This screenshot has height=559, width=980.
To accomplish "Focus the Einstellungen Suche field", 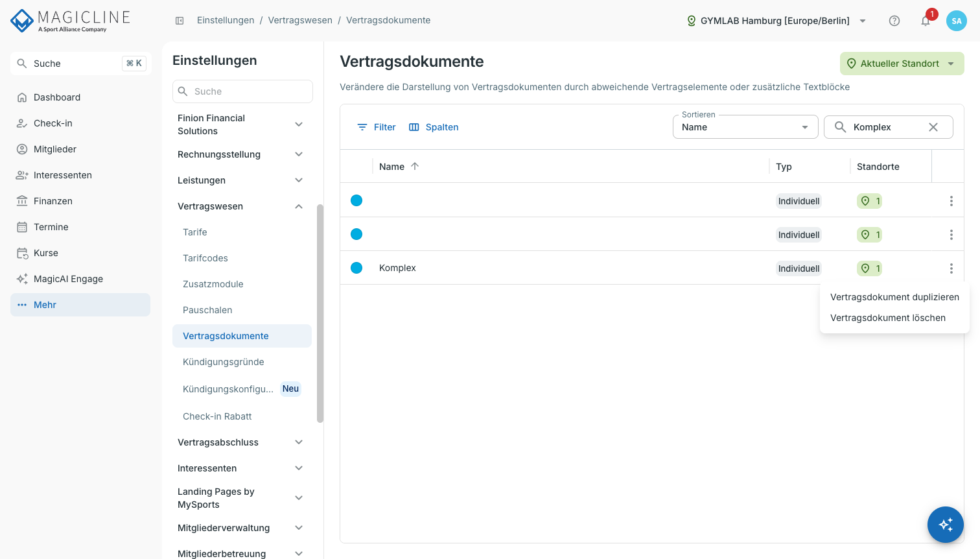I will 242,91.
